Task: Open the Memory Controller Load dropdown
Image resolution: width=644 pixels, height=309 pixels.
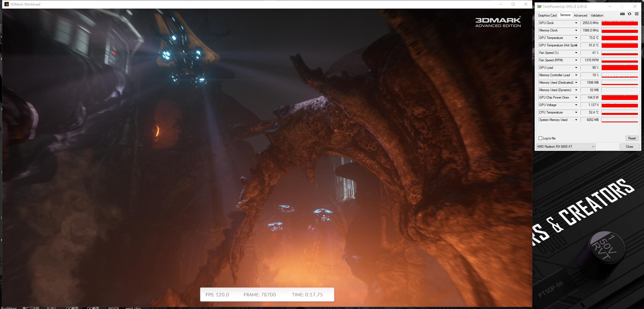Action: 576,75
